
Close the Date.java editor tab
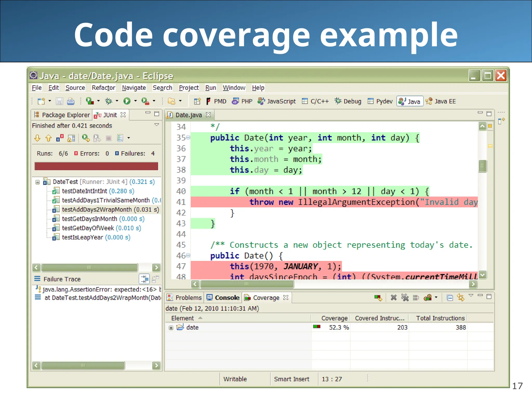point(208,115)
